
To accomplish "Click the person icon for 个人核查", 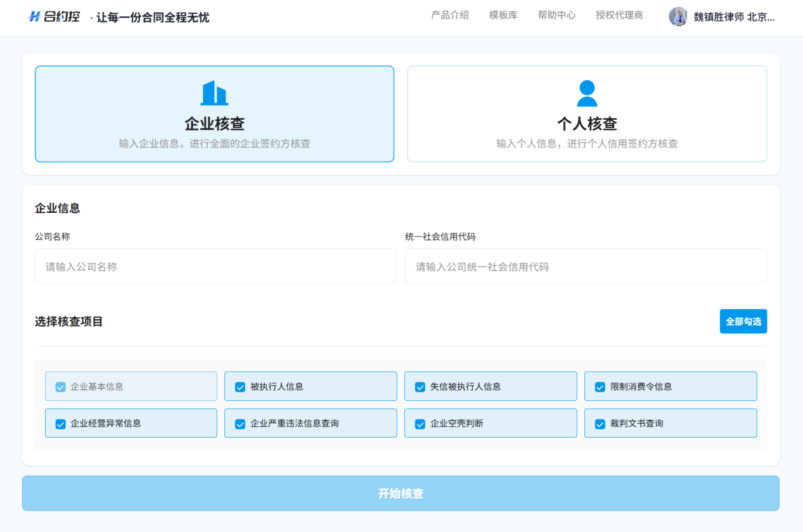I will (587, 93).
